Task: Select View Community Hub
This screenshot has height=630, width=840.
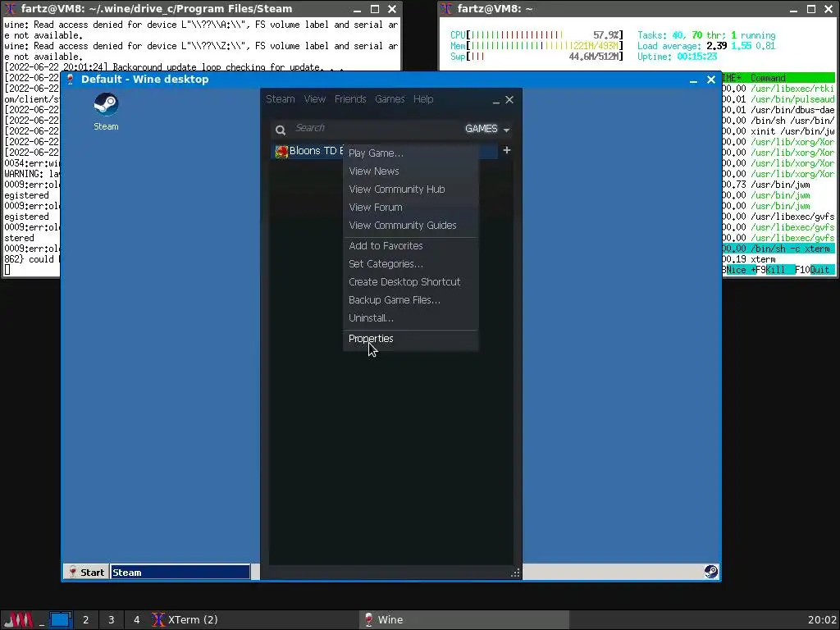Action: coord(410,189)
